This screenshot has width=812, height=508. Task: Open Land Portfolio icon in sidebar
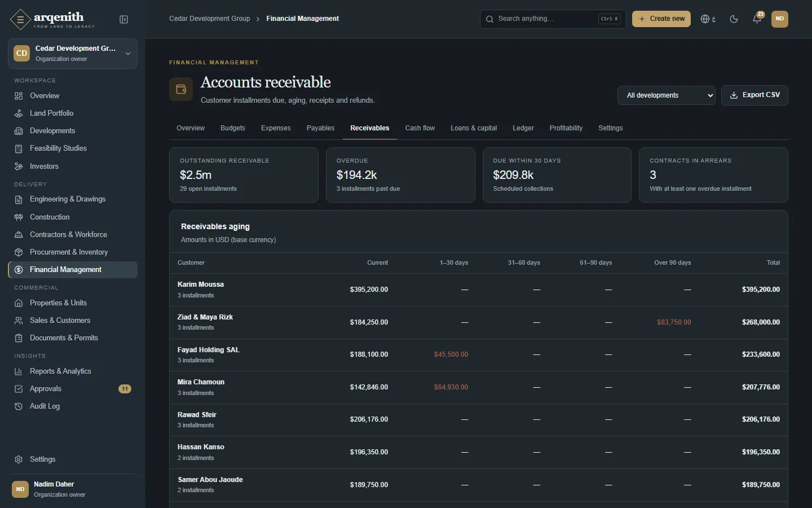(19, 113)
